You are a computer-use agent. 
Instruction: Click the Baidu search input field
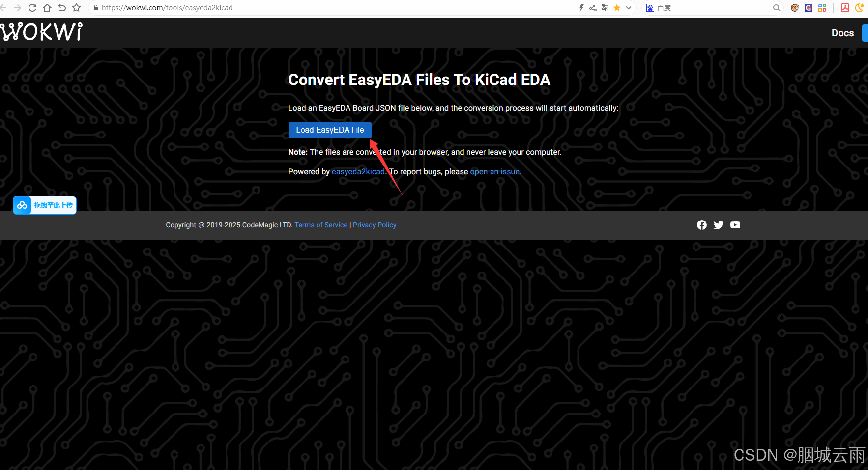(713, 8)
